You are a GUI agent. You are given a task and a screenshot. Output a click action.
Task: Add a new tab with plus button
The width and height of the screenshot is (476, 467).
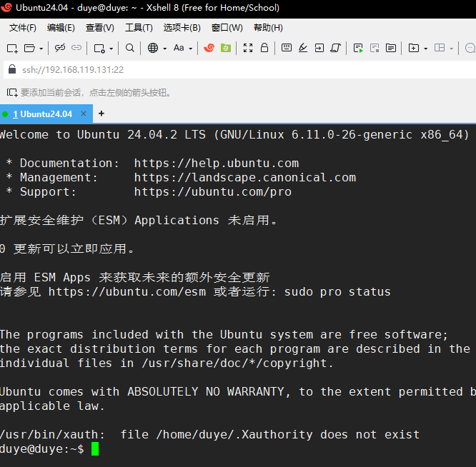pos(101,114)
